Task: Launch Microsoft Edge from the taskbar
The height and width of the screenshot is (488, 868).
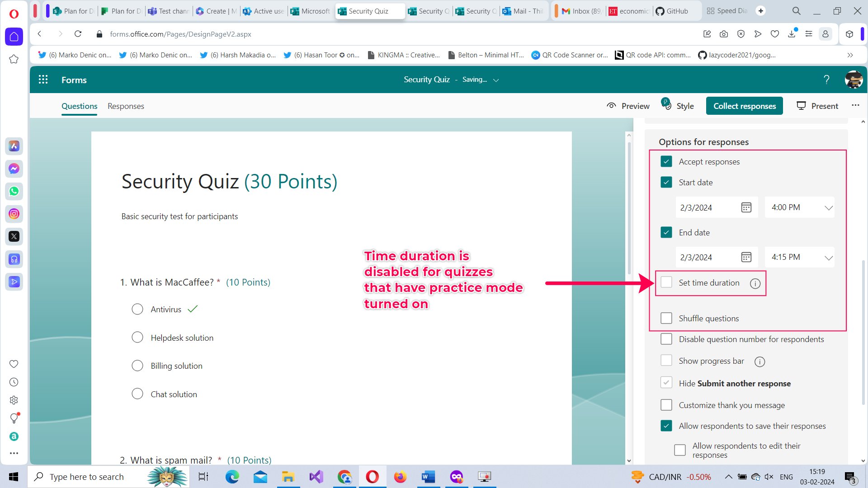Action: (x=232, y=477)
